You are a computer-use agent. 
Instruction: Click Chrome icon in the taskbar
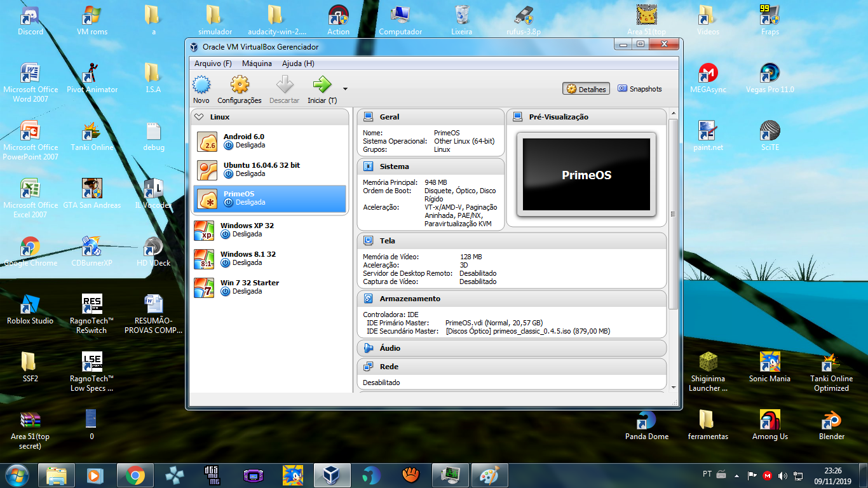tap(134, 475)
